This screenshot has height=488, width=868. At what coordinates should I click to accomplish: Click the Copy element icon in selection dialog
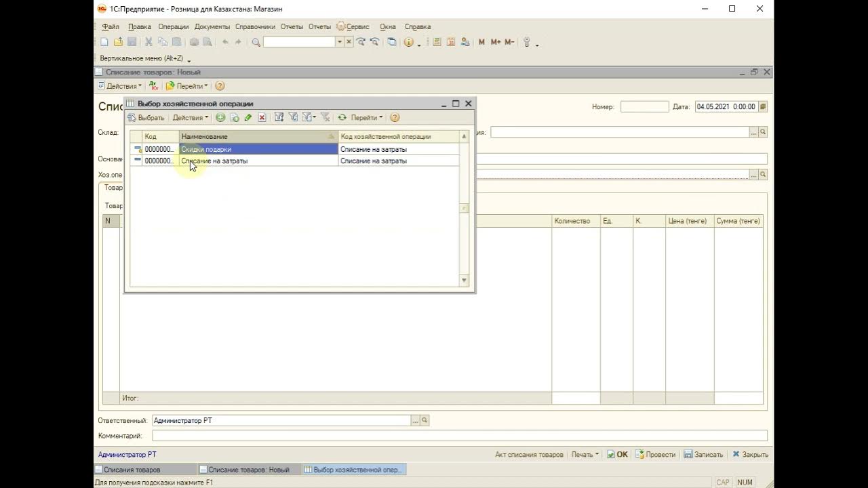[235, 118]
